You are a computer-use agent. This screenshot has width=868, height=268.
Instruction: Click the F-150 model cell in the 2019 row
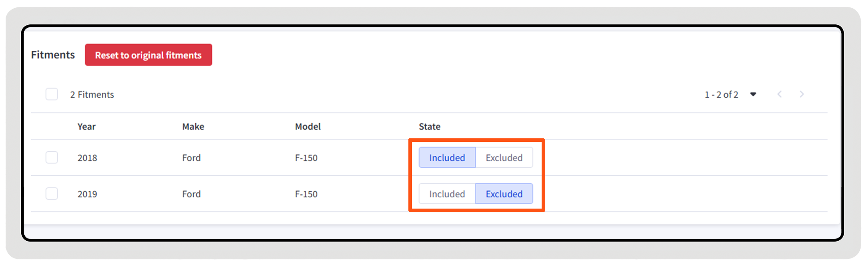pyautogui.click(x=306, y=194)
